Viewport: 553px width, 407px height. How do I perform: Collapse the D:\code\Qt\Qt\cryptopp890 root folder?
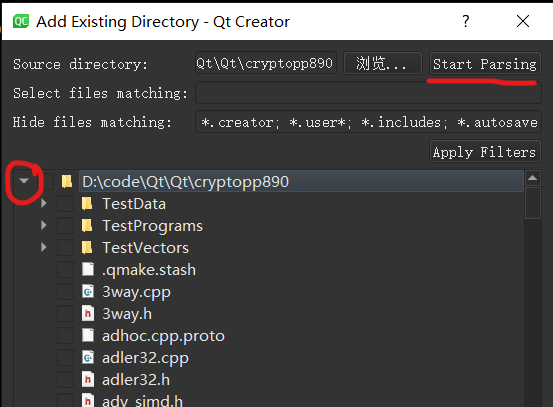tap(24, 181)
